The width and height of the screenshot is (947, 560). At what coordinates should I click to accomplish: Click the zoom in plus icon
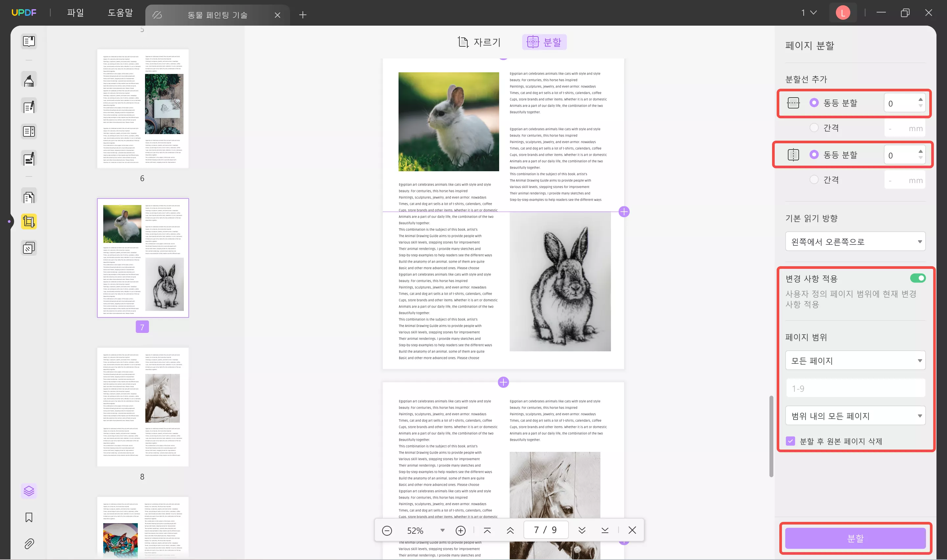460,530
